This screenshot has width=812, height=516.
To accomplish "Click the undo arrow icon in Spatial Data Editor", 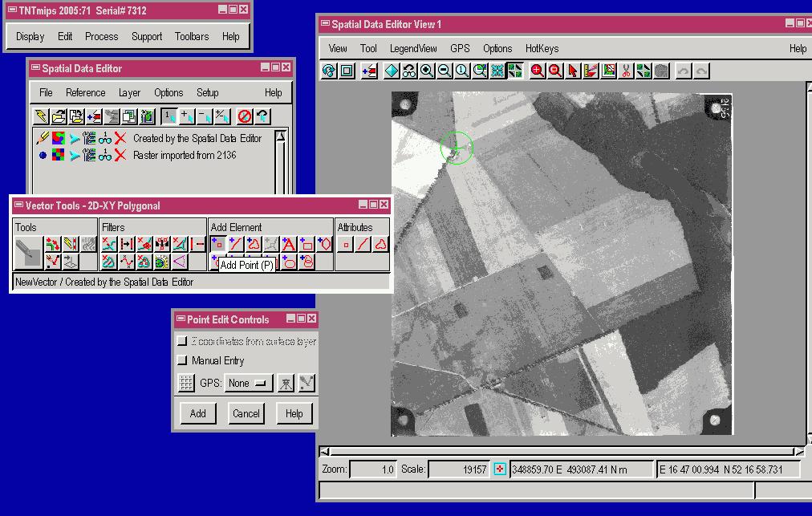I will coord(262,116).
